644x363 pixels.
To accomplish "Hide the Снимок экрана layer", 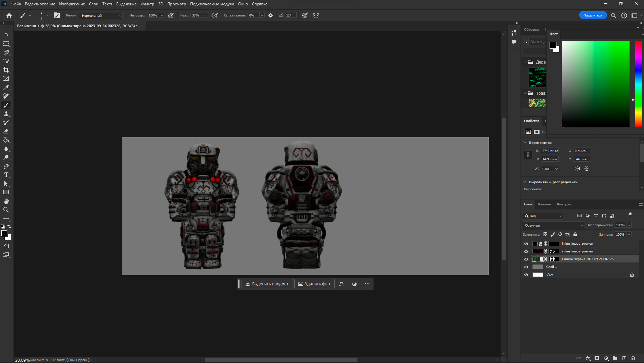I will (x=526, y=259).
